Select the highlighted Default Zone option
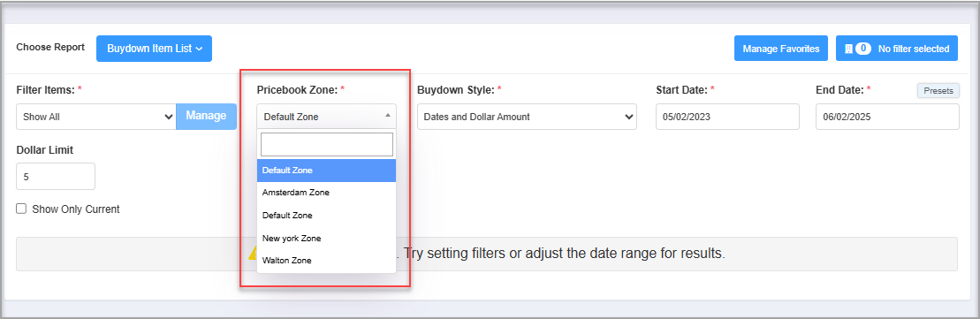Viewport: 980px width, 319px height. click(326, 171)
